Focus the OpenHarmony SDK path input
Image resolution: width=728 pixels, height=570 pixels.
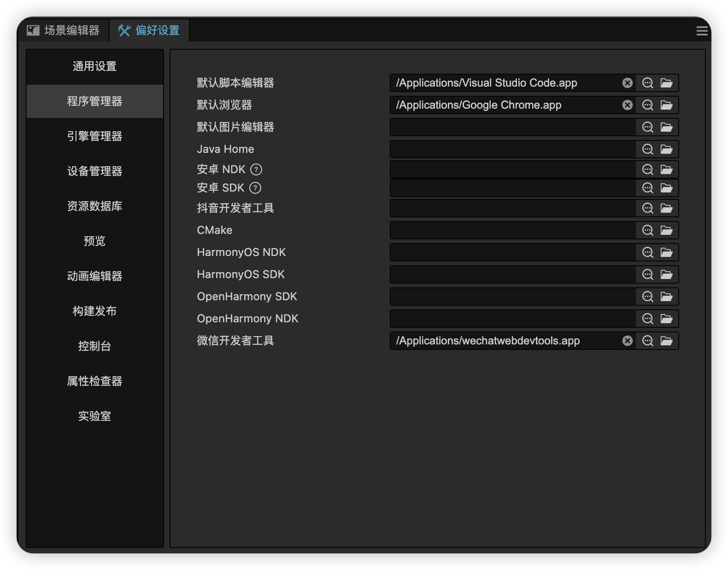(x=512, y=297)
